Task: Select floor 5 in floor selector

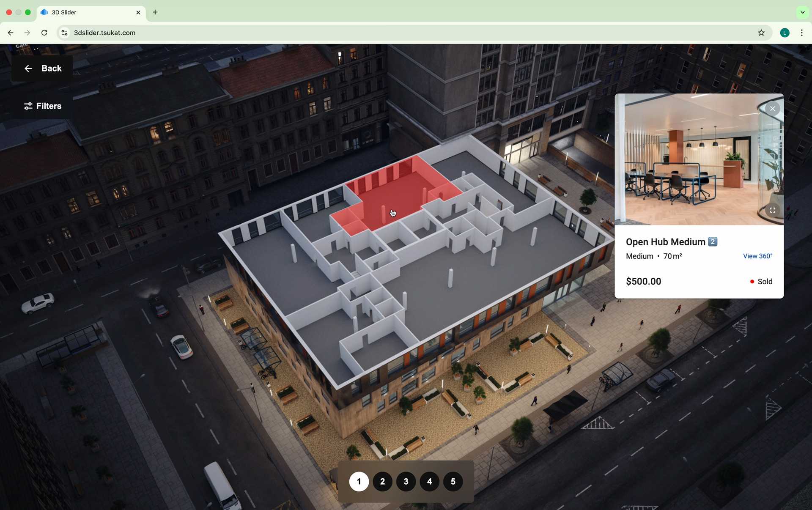Action: (453, 482)
